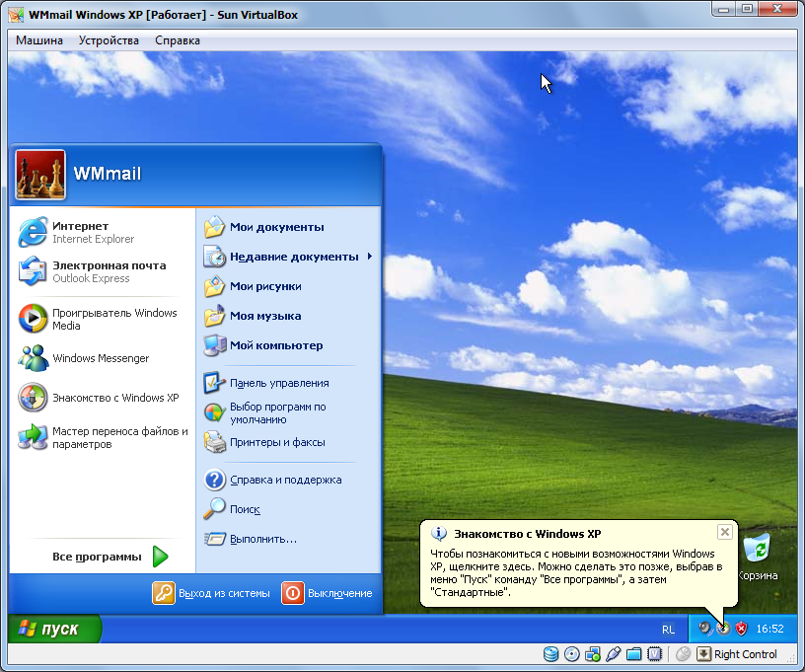Click VirtualBox virtualization (V chip) indicator
The image size is (805, 672).
655,654
